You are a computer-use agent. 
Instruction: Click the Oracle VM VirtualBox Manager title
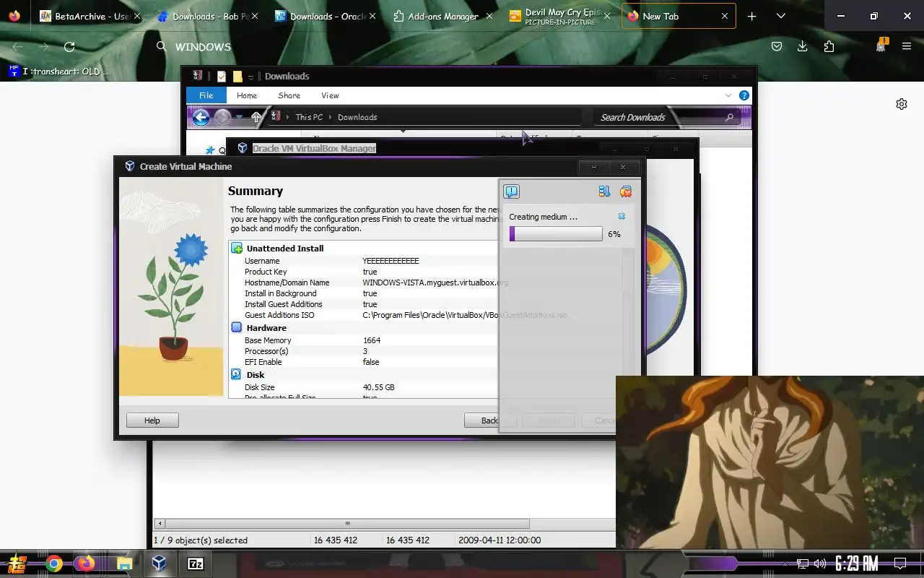coord(314,148)
